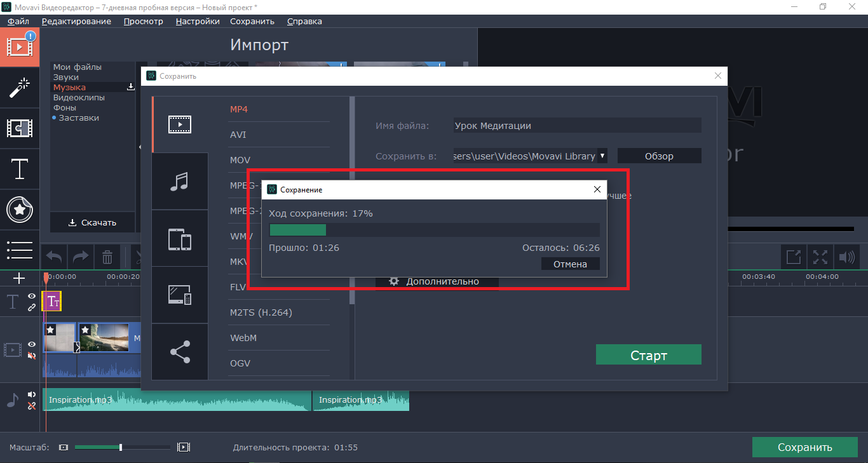This screenshot has height=463, width=868.
Task: Open the Import media tab icon
Action: 20,46
